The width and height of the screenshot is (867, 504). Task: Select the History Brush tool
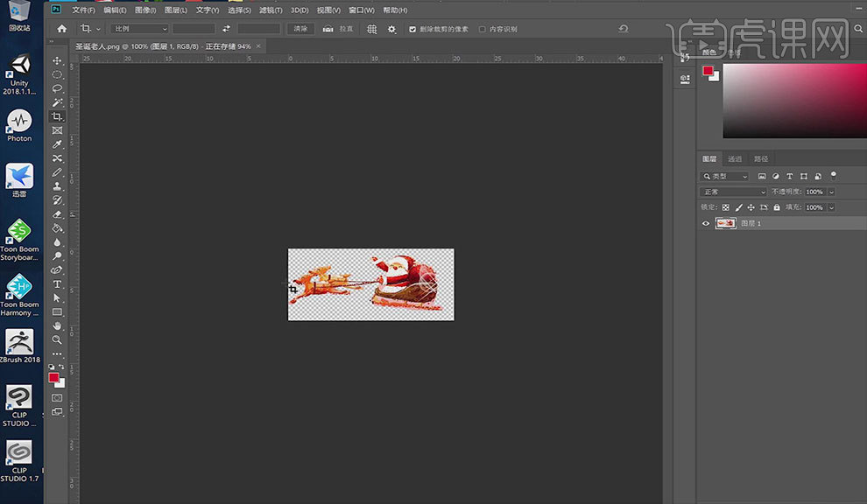point(57,200)
